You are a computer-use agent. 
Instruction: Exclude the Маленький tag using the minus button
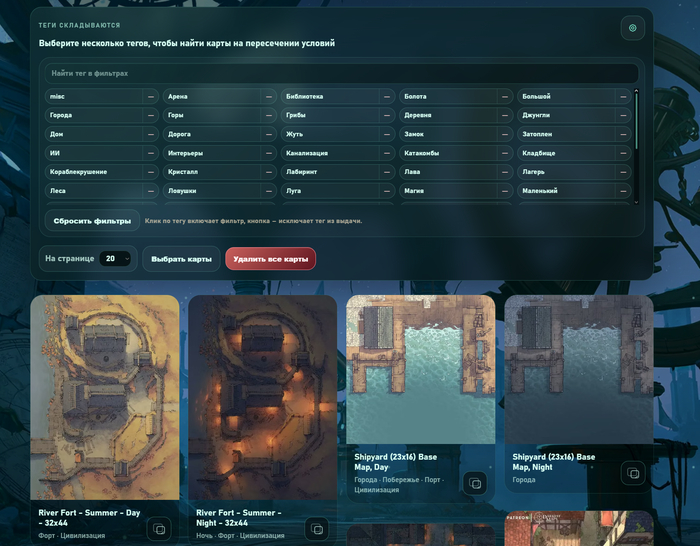(623, 191)
